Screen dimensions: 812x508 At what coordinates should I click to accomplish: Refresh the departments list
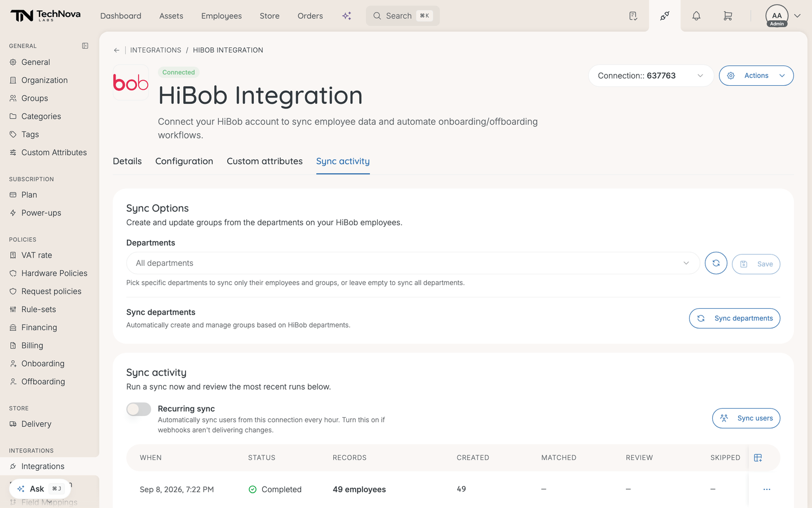(716, 263)
